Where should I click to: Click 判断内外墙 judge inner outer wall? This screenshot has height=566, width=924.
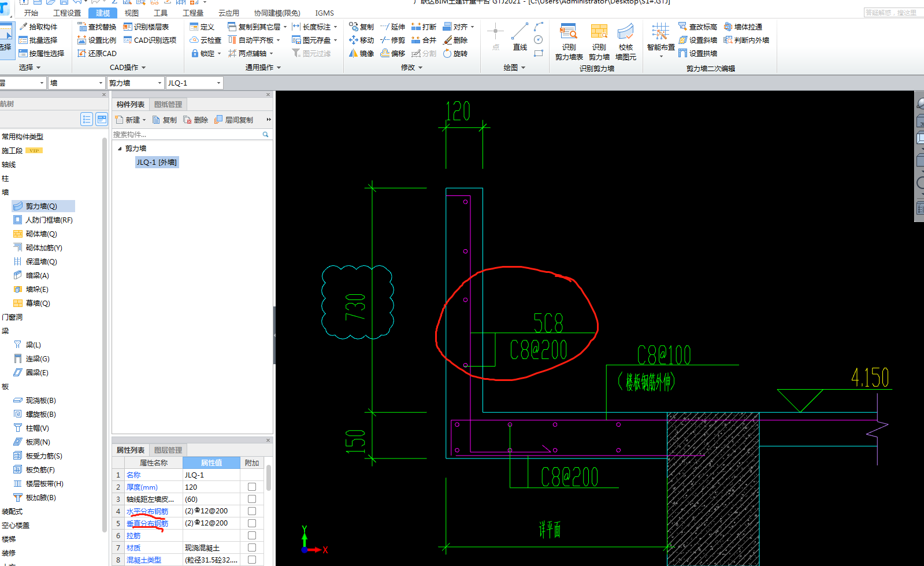click(x=747, y=40)
